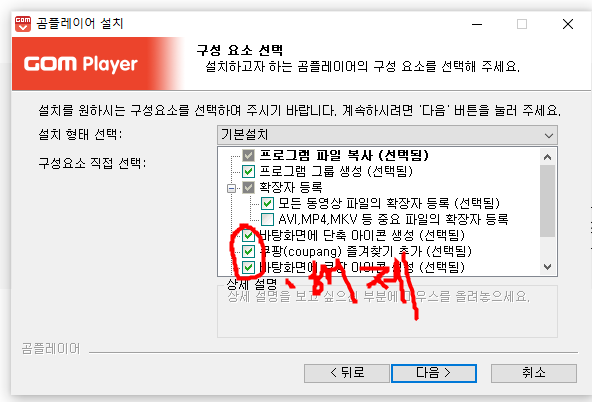Close the 곰플레이어 설치 window
This screenshot has width=592, height=402.
point(567,24)
